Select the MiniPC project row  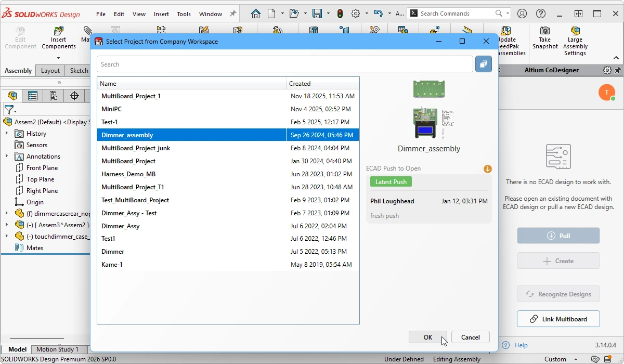point(228,109)
